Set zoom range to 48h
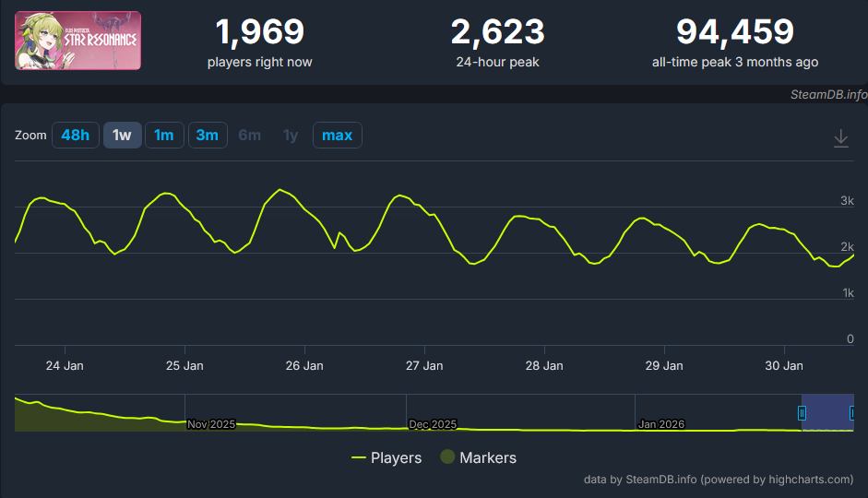868x498 pixels. [x=76, y=135]
